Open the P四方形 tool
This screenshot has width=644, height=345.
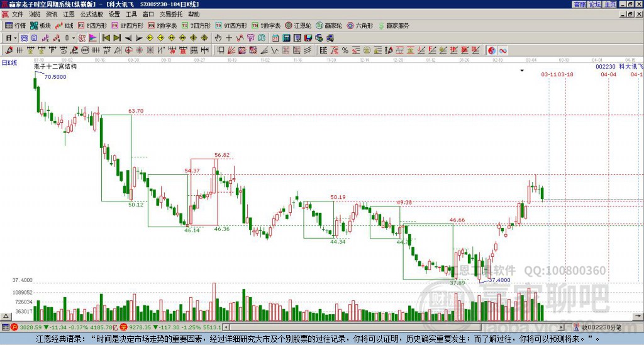[92, 25]
